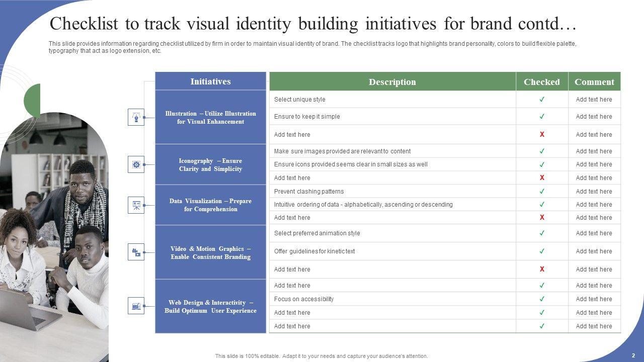Viewport: 644px width, 362px height.
Task: Click the Offer guidelines for kinetic text row
Action: tap(445, 251)
